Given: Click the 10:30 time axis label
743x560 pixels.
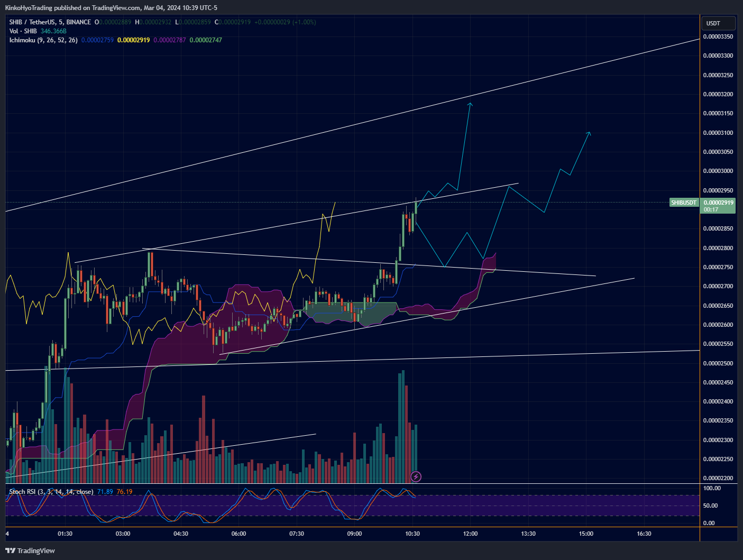Looking at the screenshot, I should (x=412, y=534).
